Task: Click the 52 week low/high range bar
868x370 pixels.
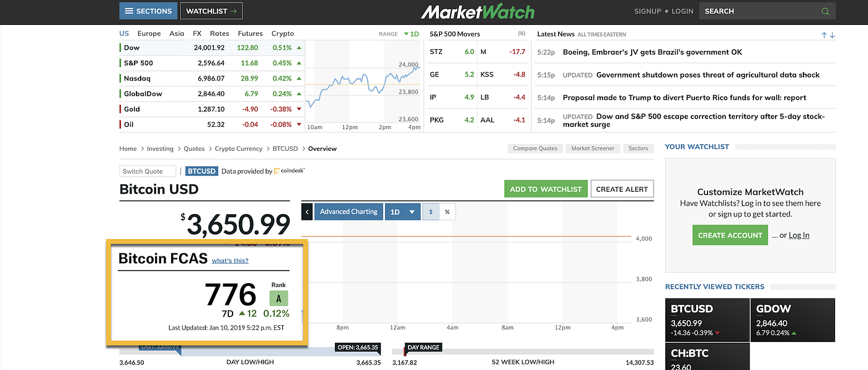Action: 523,351
